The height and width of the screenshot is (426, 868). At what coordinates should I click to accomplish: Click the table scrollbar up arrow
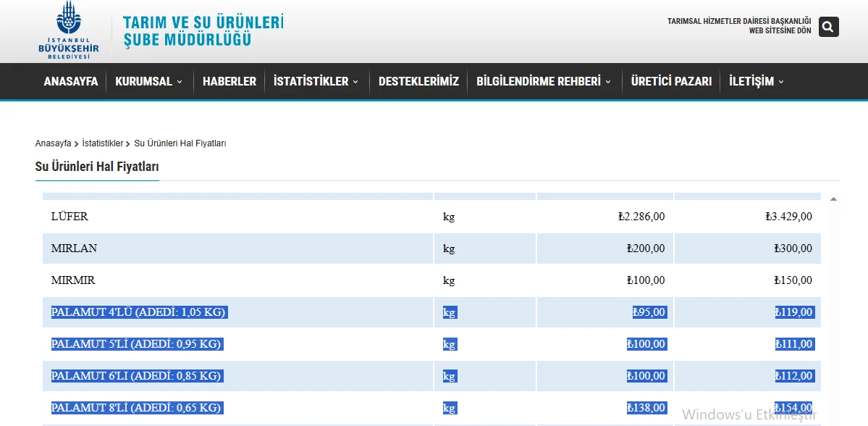(833, 199)
